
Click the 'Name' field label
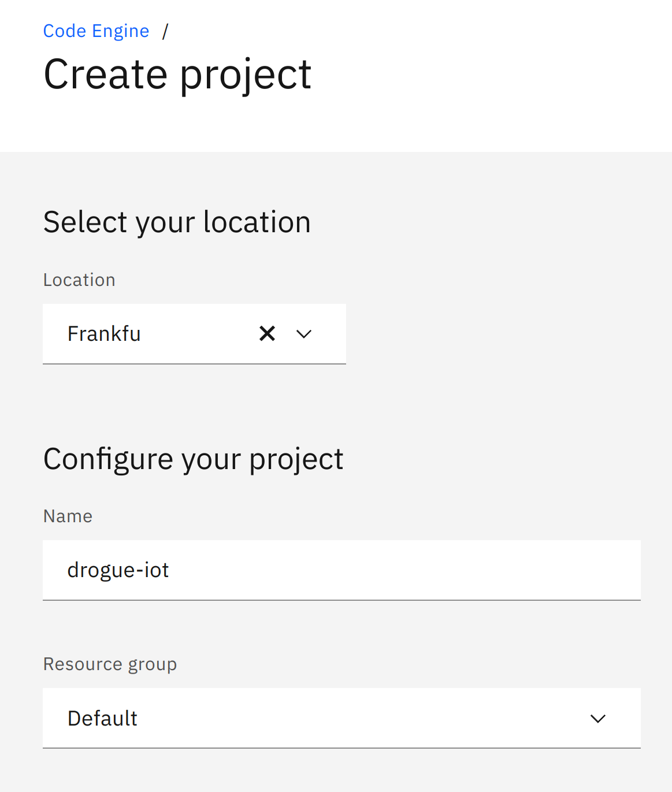tap(68, 516)
